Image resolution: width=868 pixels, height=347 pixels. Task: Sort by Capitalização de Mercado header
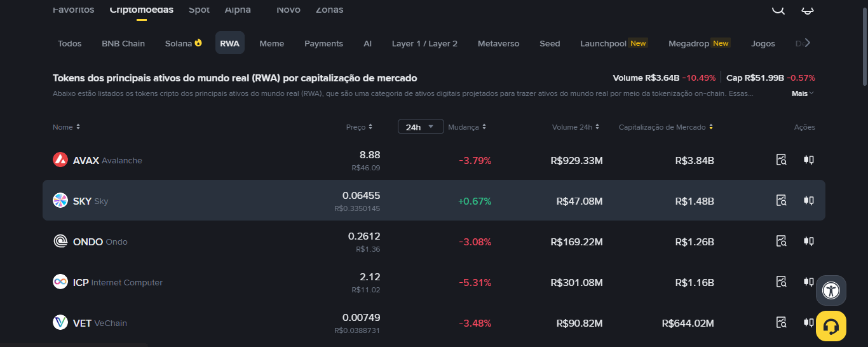pos(666,127)
